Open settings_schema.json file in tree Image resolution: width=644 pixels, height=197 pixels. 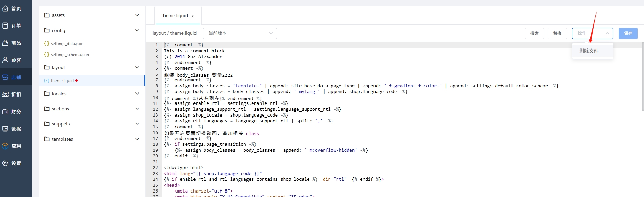pos(70,55)
